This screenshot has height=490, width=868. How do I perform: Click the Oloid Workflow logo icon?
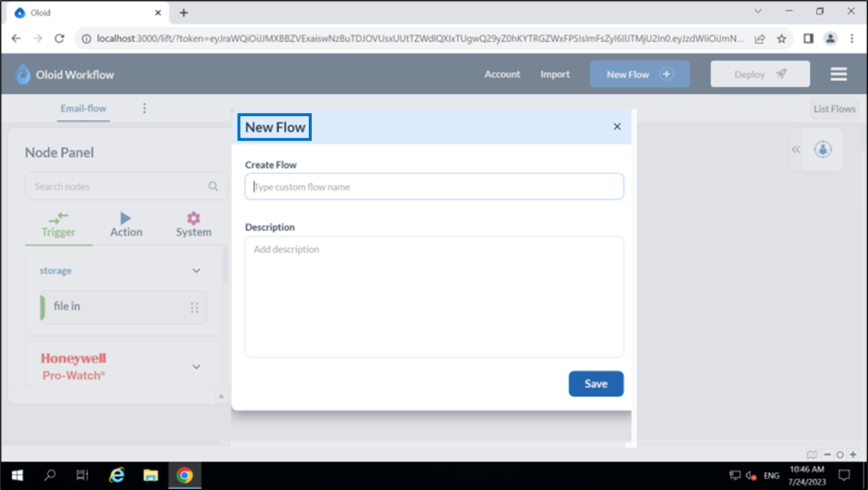(23, 74)
